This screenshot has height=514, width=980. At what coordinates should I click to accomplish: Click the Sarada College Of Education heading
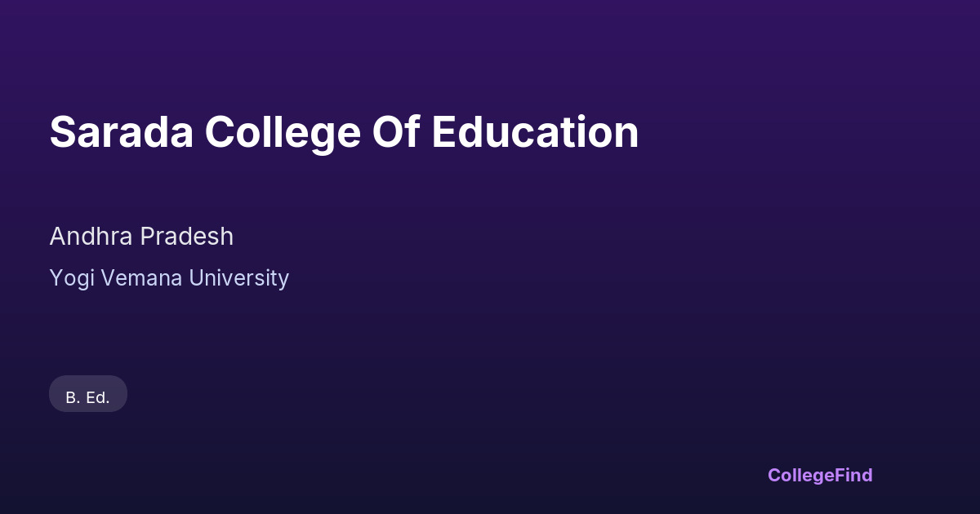(344, 132)
